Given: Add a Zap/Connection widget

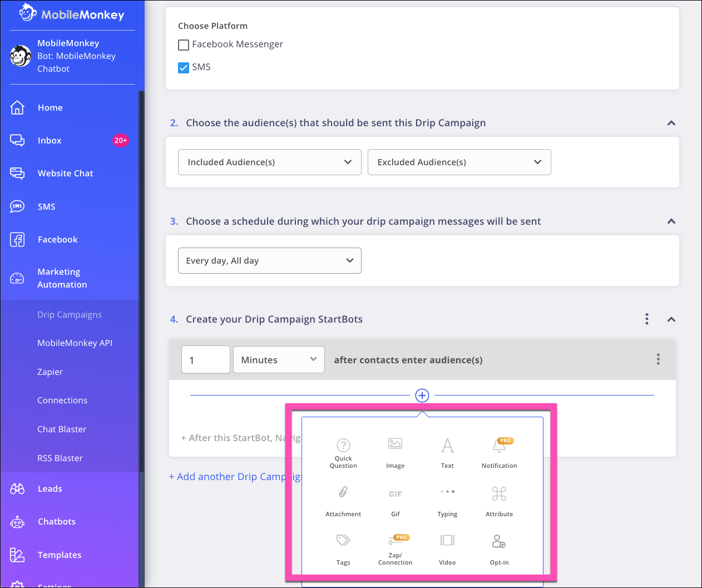Looking at the screenshot, I should [395, 550].
